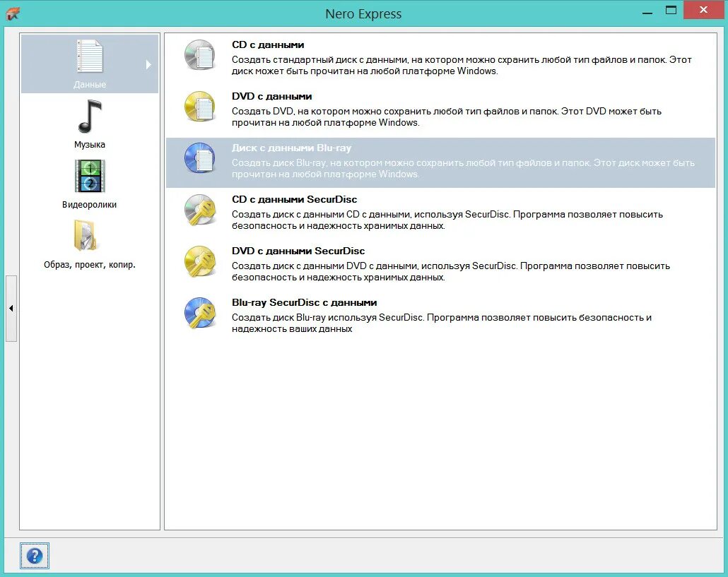Click the CD с данными description text

tap(462, 66)
